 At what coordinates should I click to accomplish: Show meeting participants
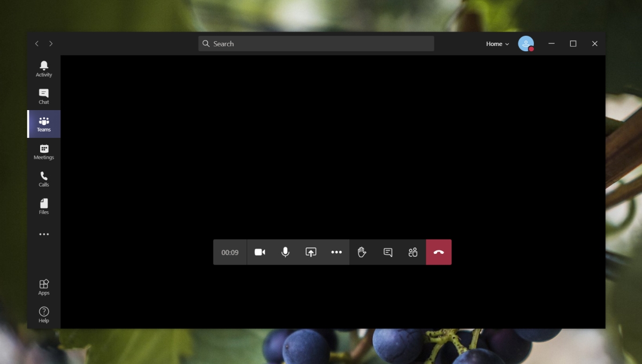pyautogui.click(x=413, y=252)
